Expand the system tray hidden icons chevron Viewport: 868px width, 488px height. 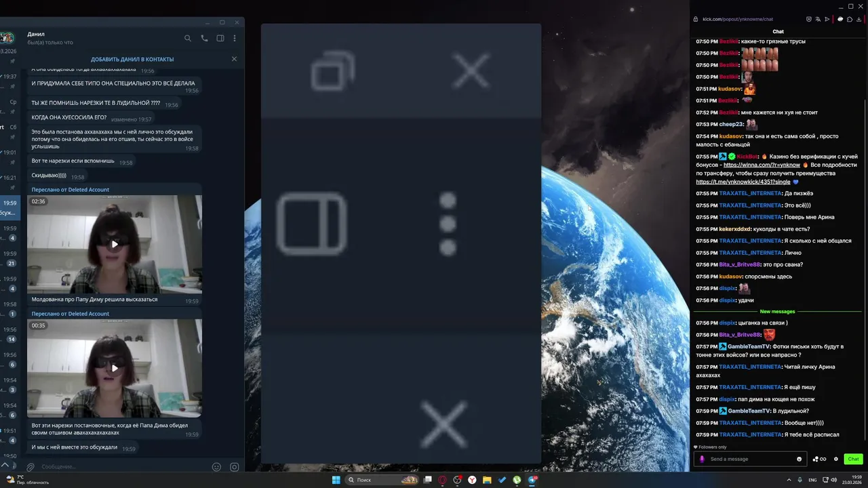pos(789,480)
